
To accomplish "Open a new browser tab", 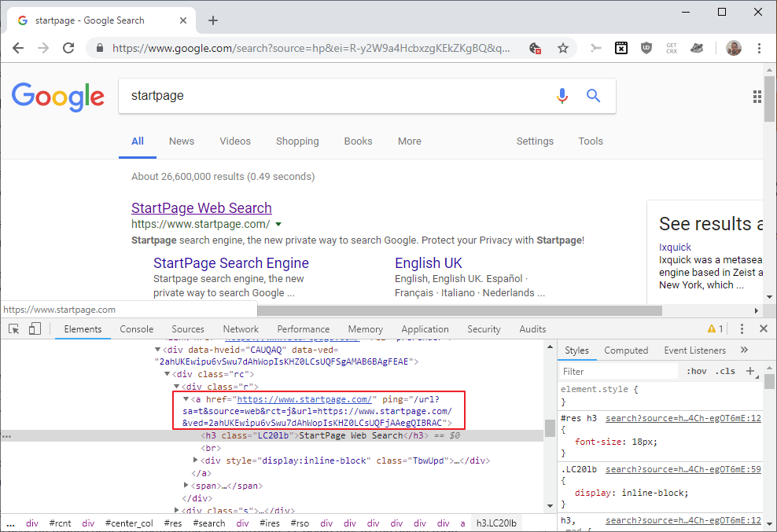I will 213,20.
